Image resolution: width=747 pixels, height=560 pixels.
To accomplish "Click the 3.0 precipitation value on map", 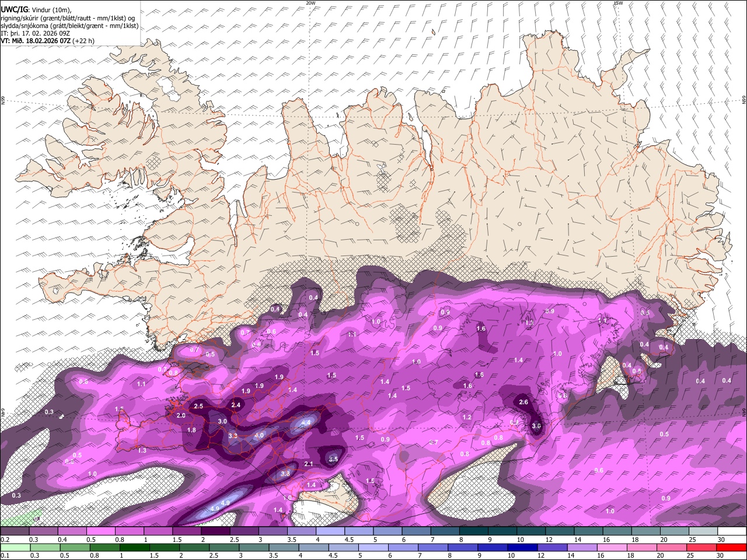I will click(x=222, y=421).
